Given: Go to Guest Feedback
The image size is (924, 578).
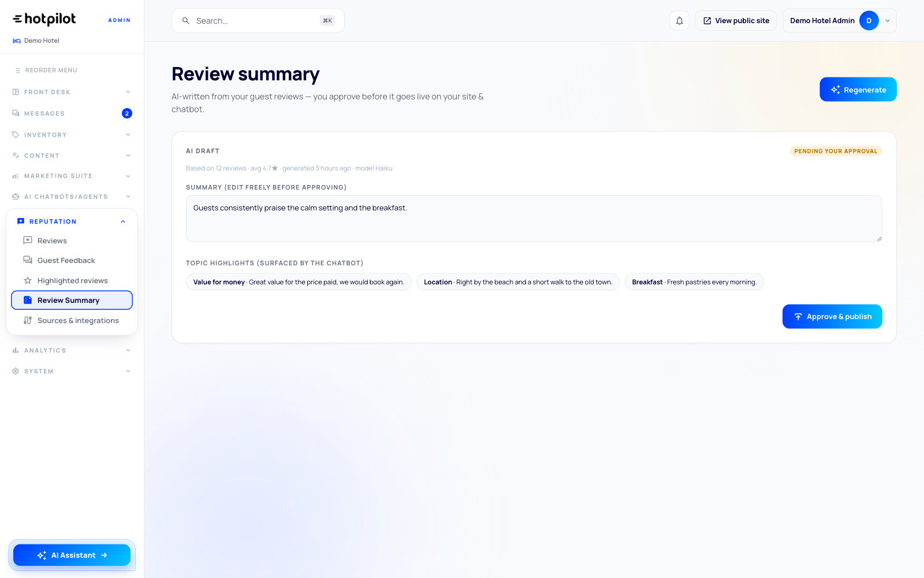Looking at the screenshot, I should coord(72,260).
